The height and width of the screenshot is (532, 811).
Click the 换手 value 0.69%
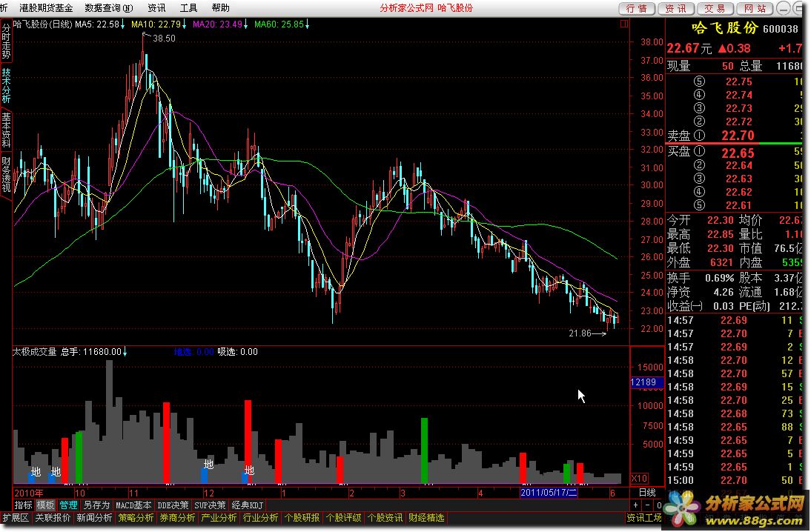coord(720,278)
